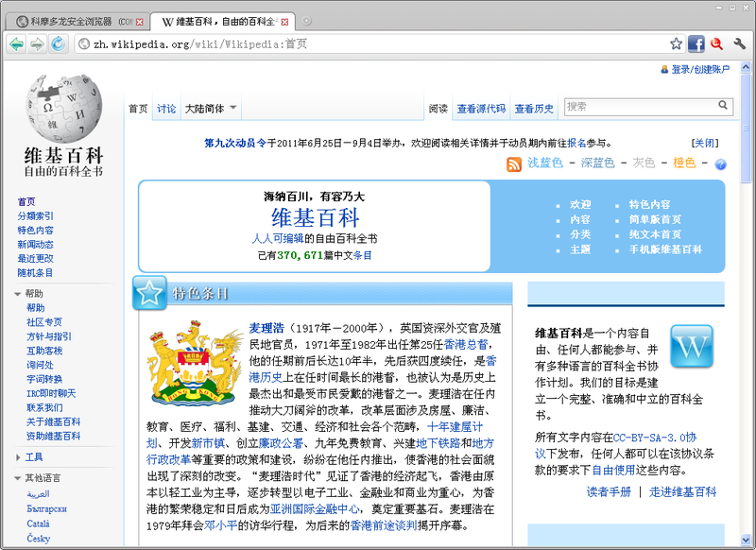
Task: Open 特色内容 in the sidebar
Action: pos(35,230)
